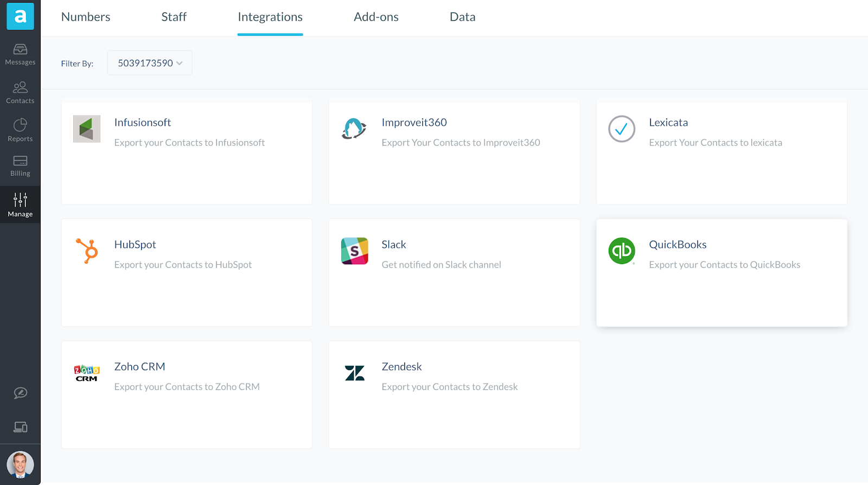
Task: Switch to the Staff tab
Action: point(174,17)
